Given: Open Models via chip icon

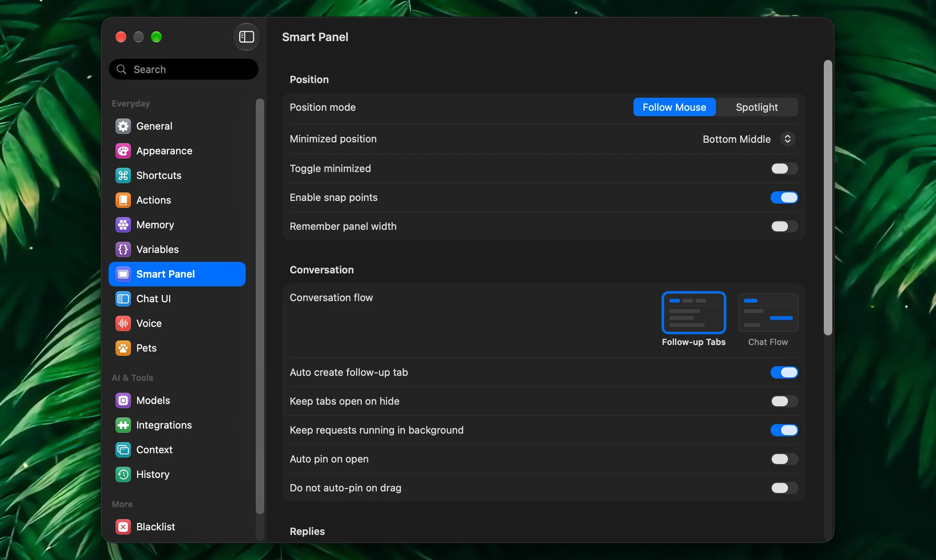Looking at the screenshot, I should [x=123, y=400].
